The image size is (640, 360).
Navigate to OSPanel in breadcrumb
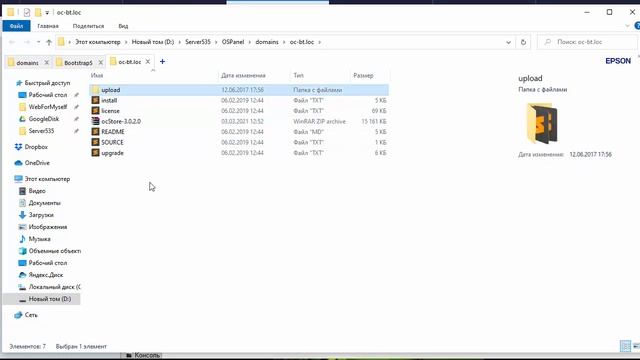pos(233,42)
